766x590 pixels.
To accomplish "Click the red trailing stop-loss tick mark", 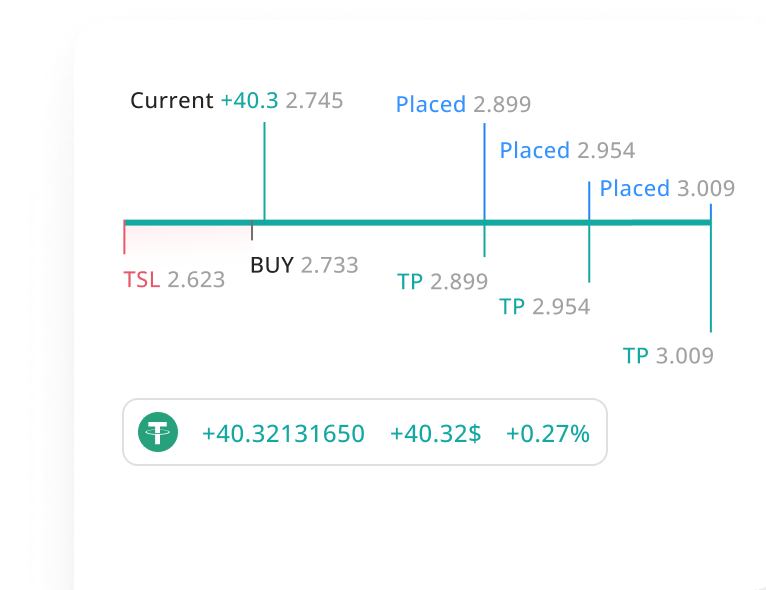I will click(124, 237).
